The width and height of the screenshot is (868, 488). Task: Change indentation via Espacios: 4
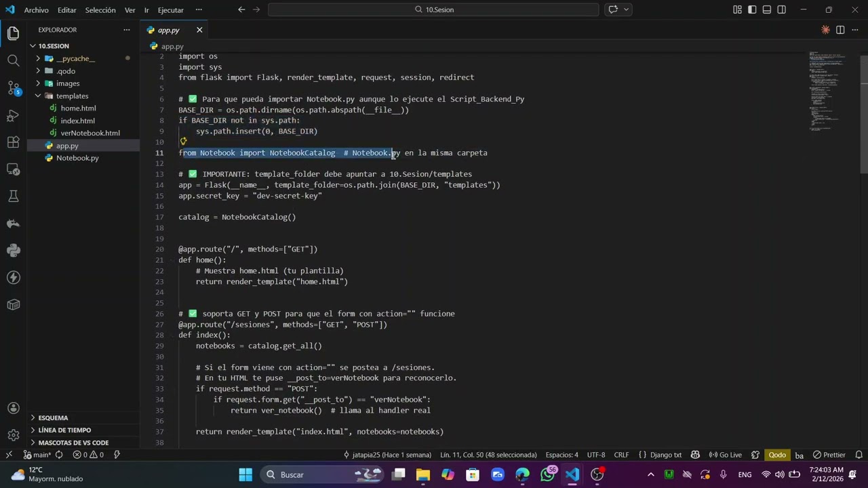coord(562,455)
